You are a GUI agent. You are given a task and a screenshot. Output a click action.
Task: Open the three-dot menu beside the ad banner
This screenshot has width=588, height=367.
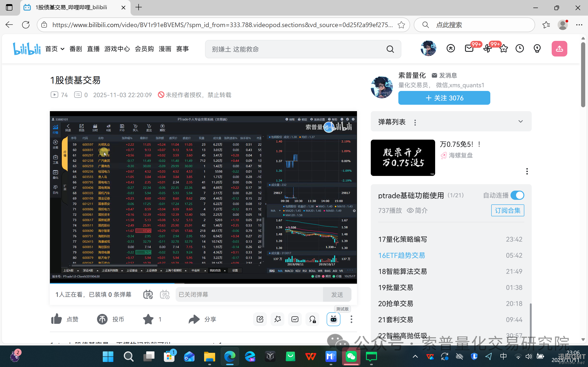[x=527, y=171]
